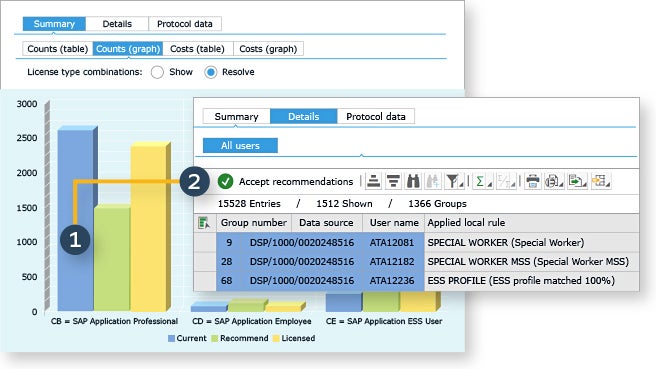This screenshot has height=369, width=656.
Task: Click the select-all icon in table corner
Action: pos(205,223)
